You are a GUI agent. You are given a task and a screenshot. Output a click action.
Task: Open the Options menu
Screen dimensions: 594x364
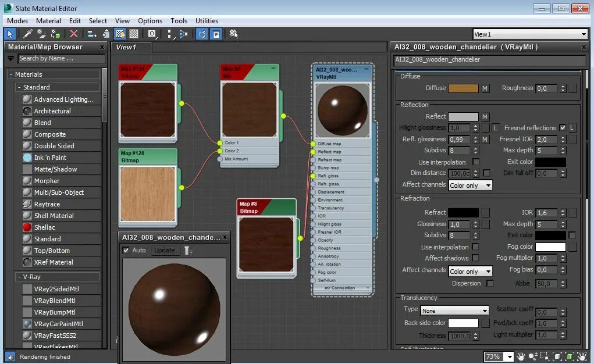point(150,21)
